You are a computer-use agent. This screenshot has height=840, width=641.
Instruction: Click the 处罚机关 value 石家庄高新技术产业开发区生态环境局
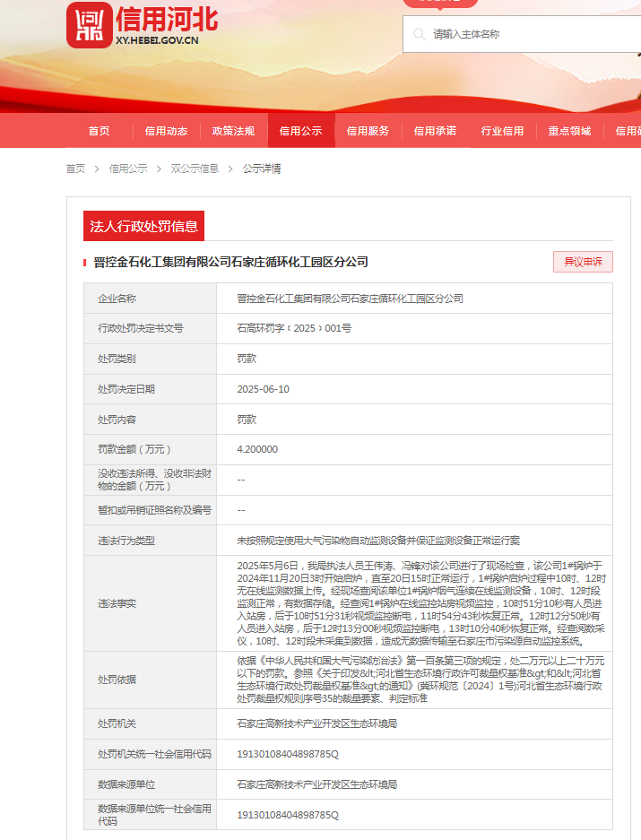[x=317, y=723]
